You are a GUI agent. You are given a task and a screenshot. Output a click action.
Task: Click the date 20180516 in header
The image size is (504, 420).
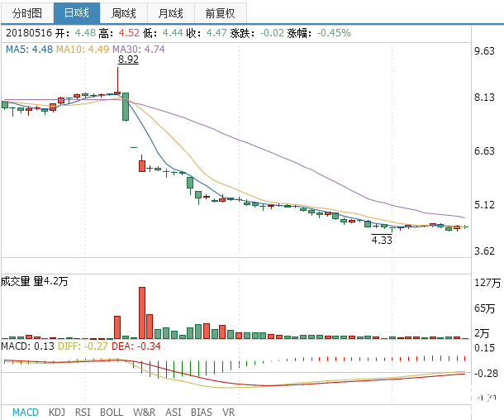[29, 33]
